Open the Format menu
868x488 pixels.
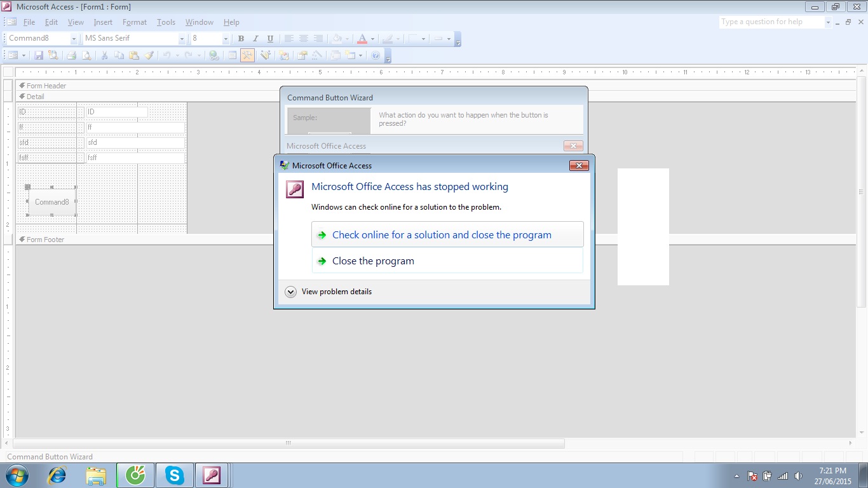(x=134, y=22)
